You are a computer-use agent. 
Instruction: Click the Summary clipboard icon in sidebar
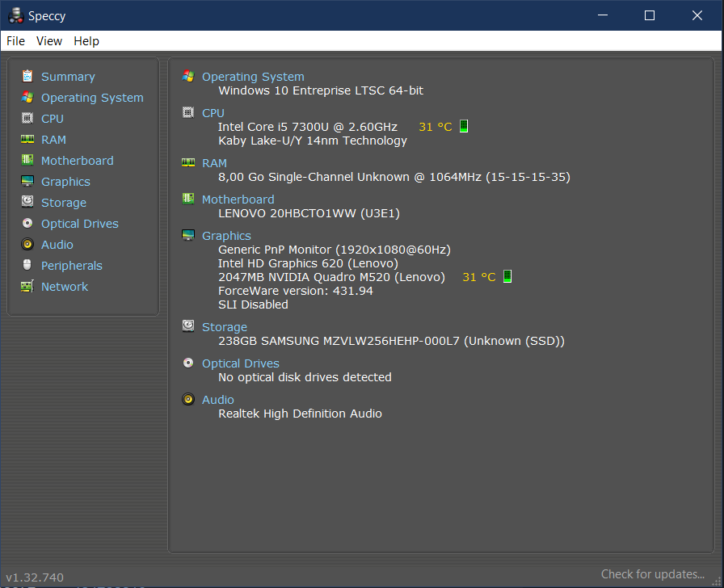27,76
